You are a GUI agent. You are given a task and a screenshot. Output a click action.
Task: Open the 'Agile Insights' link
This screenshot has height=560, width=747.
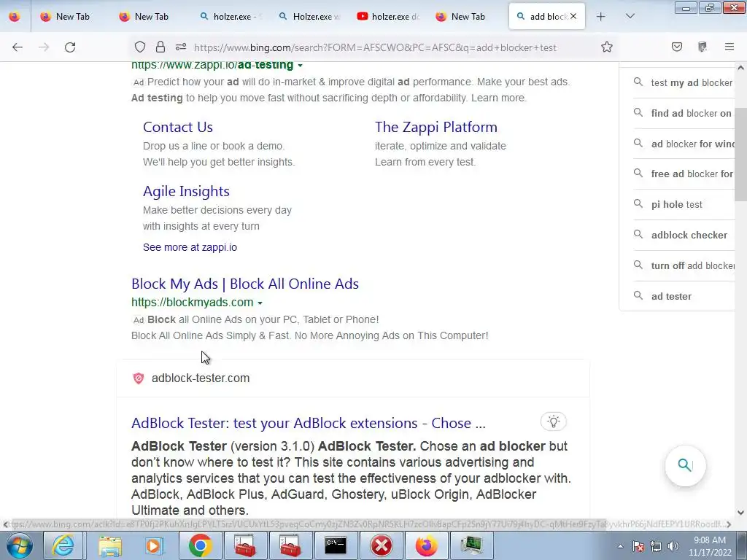[186, 191]
